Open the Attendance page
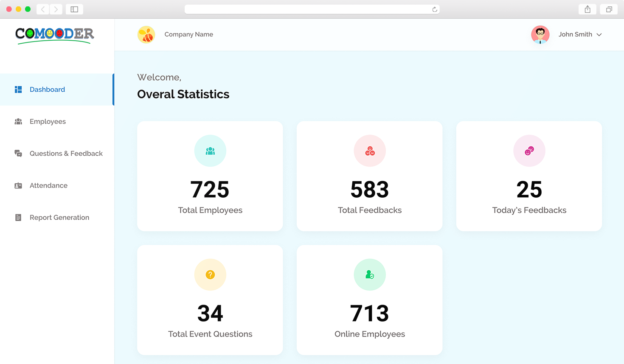The height and width of the screenshot is (364, 624). [x=48, y=186]
